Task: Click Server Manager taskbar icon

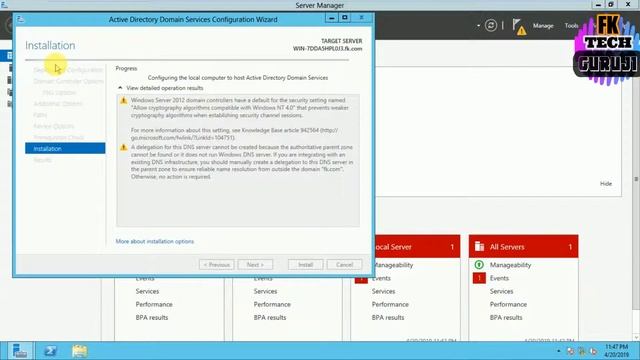Action: point(19,351)
